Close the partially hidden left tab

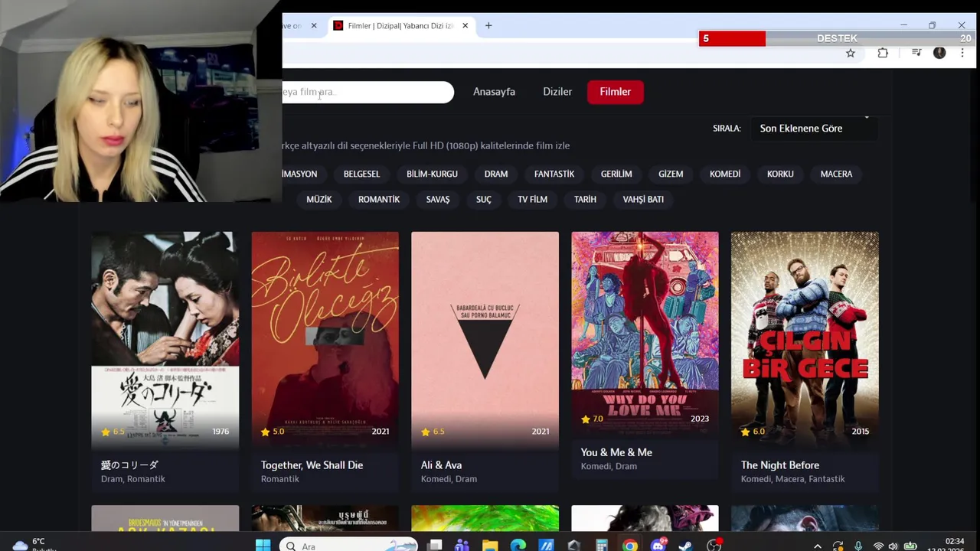[x=313, y=25]
